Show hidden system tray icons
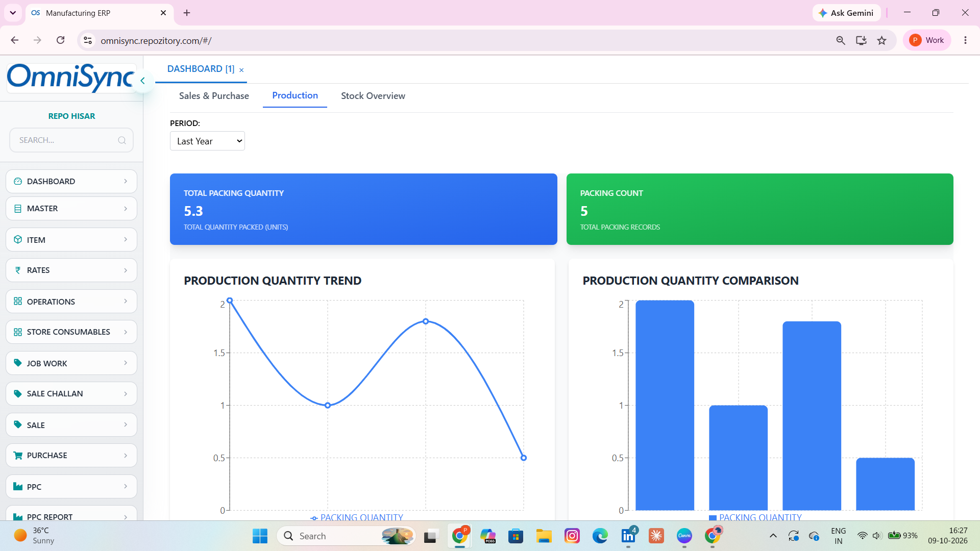 tap(773, 536)
